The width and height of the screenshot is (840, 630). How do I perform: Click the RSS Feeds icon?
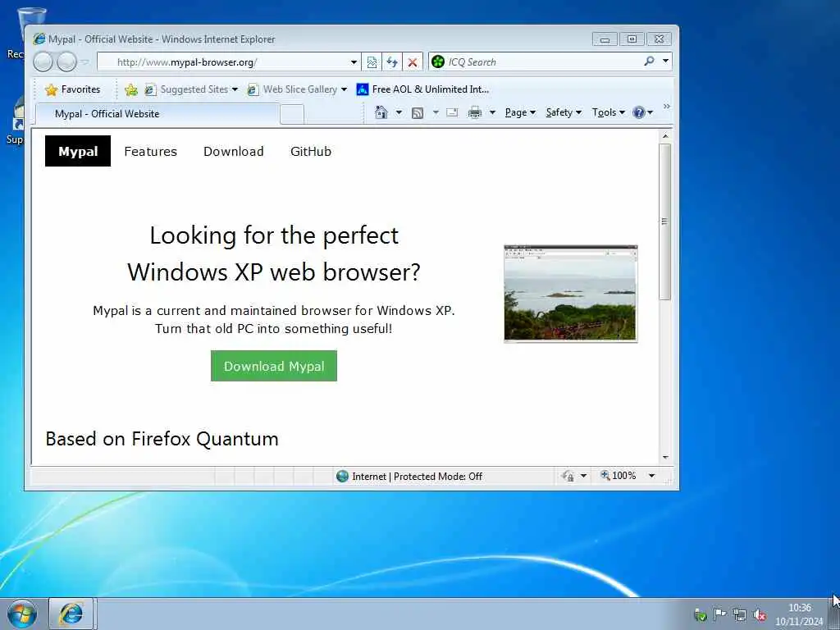418,112
